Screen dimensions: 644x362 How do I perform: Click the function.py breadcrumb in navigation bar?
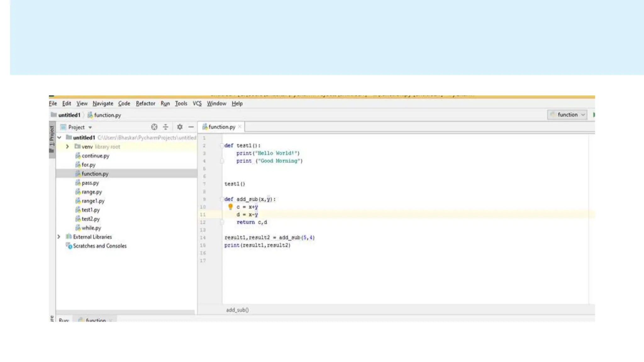click(x=104, y=115)
